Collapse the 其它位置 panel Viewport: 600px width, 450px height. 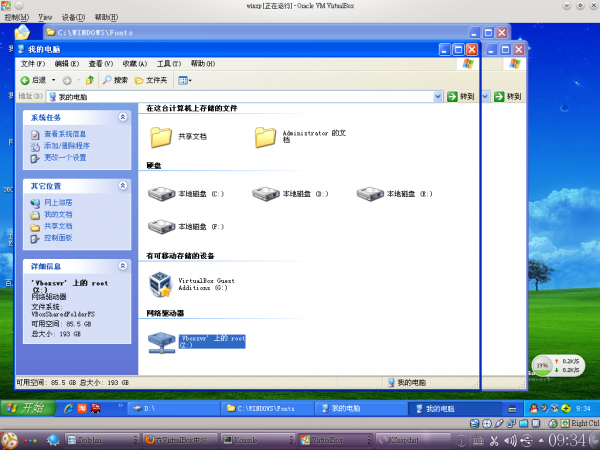pyautogui.click(x=123, y=186)
